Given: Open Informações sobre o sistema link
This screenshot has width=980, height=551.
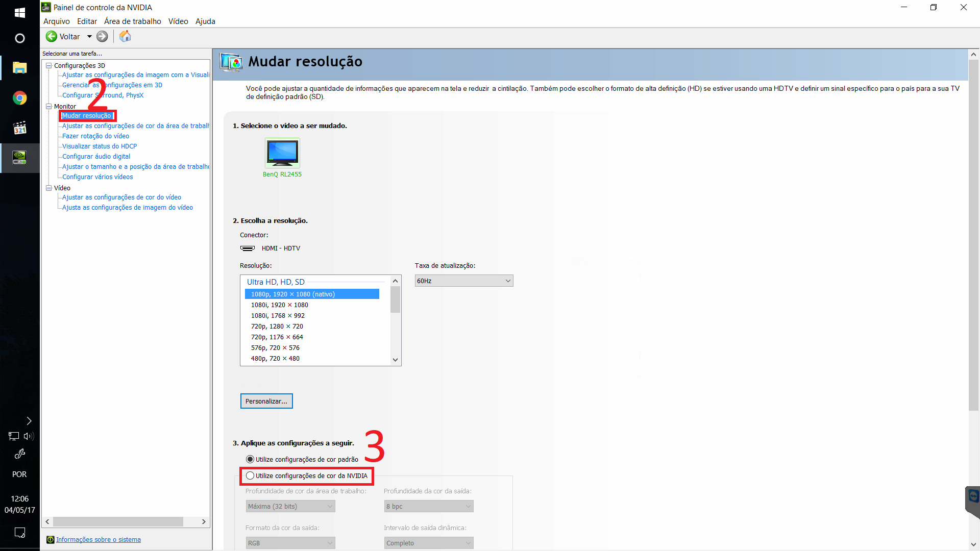Looking at the screenshot, I should tap(99, 540).
